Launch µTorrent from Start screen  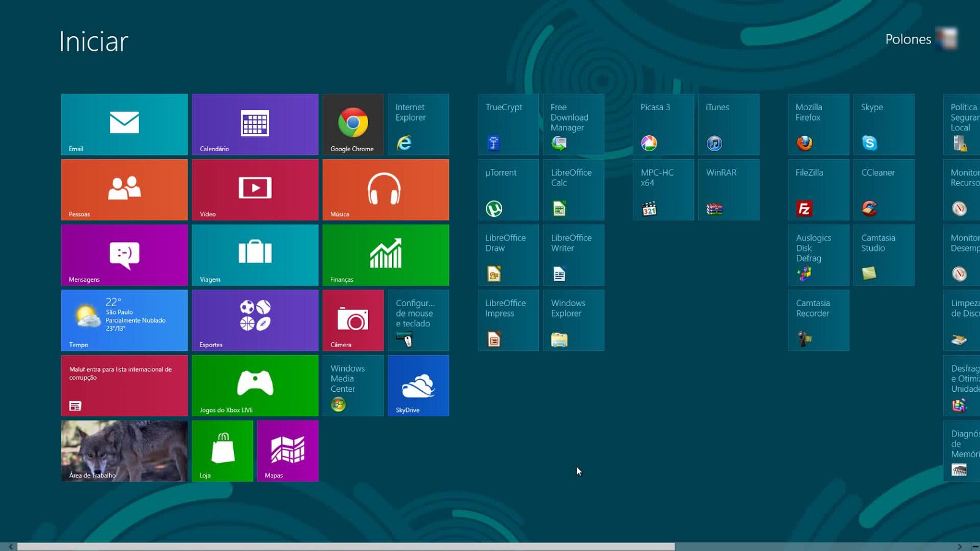(x=508, y=190)
